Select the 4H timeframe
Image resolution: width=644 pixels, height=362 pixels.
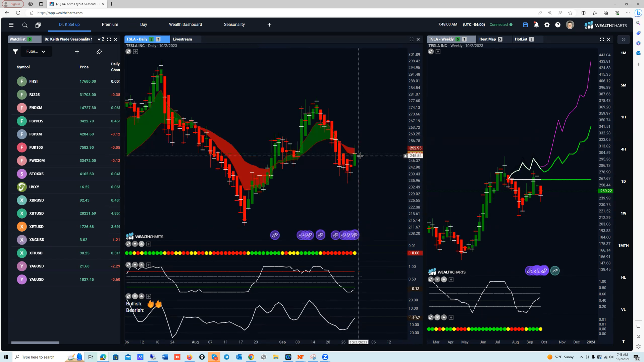coord(624,149)
